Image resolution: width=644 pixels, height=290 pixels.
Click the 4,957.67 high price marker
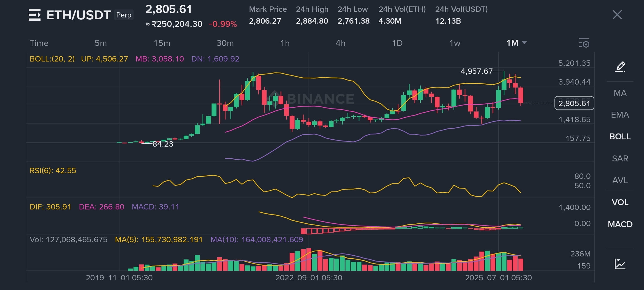click(x=477, y=71)
